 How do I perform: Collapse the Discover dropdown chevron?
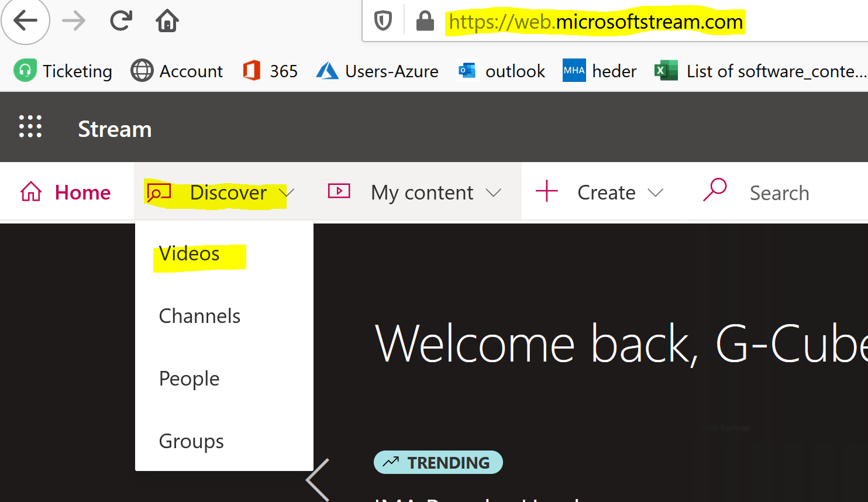pyautogui.click(x=287, y=192)
